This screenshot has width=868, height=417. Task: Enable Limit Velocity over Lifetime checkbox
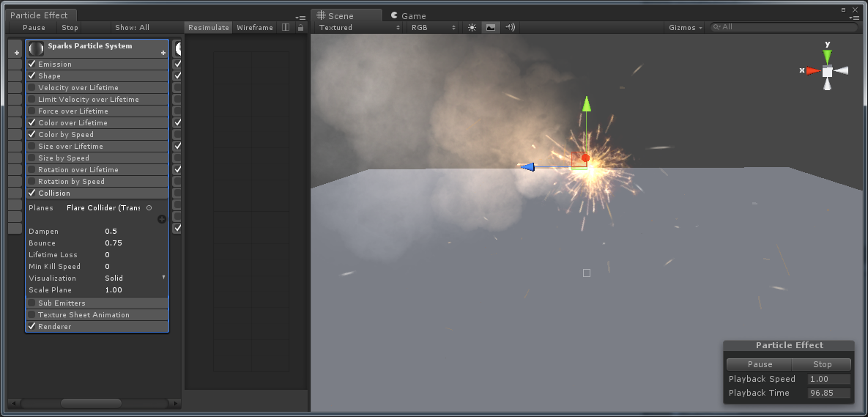click(32, 99)
